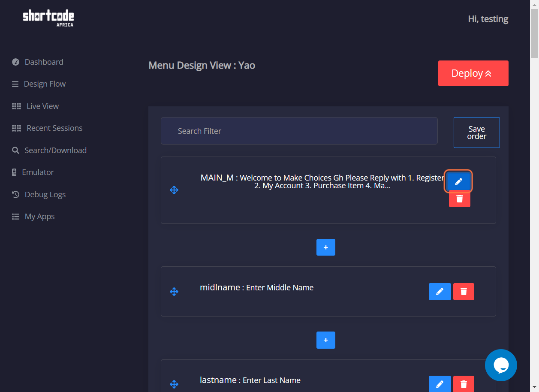This screenshot has height=392, width=539.
Task: Add a menu after MAIN_M with plus button
Action: point(326,247)
